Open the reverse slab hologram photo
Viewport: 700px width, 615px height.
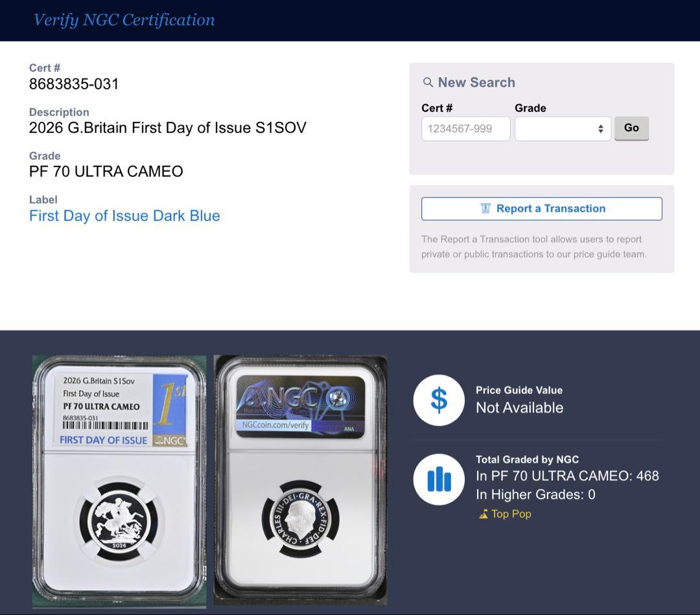(301, 480)
